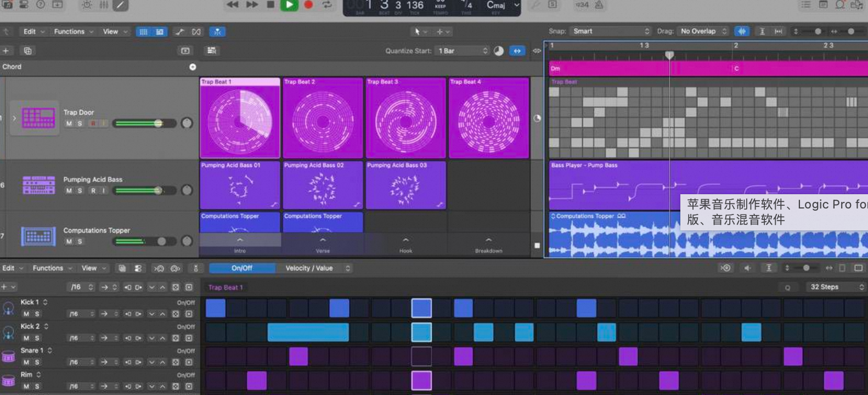Image resolution: width=868 pixels, height=395 pixels.
Task: Toggle the blue waveform zoom button
Action: point(742,31)
